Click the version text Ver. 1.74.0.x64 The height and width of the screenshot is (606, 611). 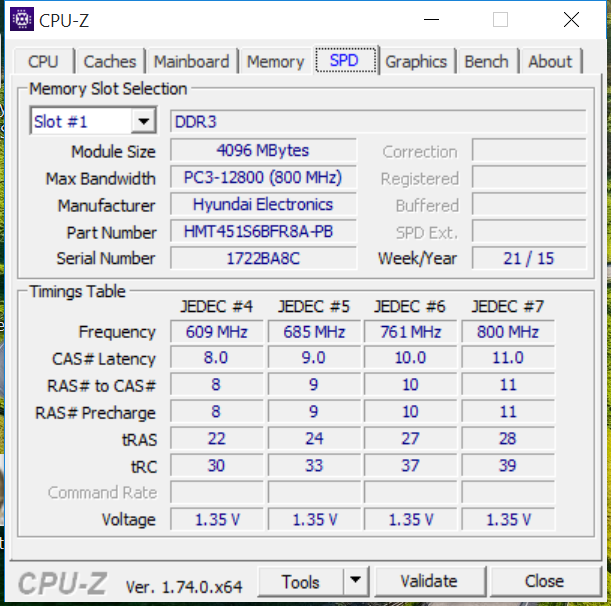click(184, 587)
